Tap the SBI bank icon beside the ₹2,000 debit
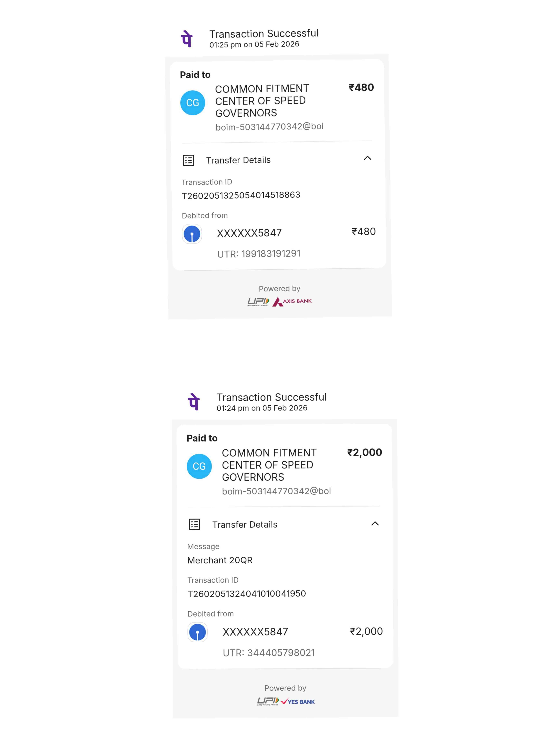 [x=197, y=632]
